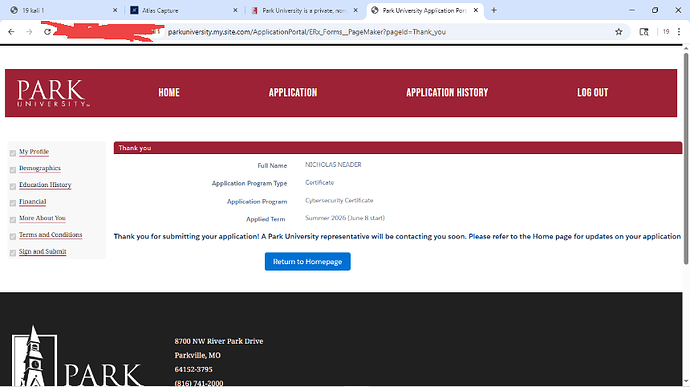The height and width of the screenshot is (387, 690).
Task: Close the '19 kali 1' tab
Action: [x=115, y=10]
